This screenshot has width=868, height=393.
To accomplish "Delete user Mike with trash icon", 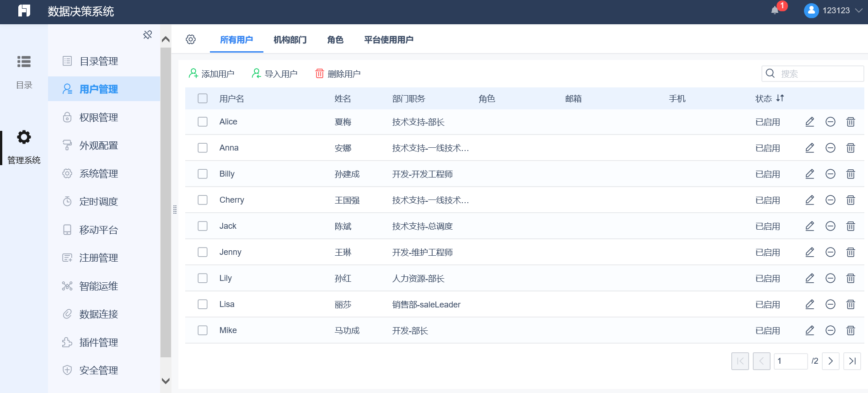I will tap(851, 330).
